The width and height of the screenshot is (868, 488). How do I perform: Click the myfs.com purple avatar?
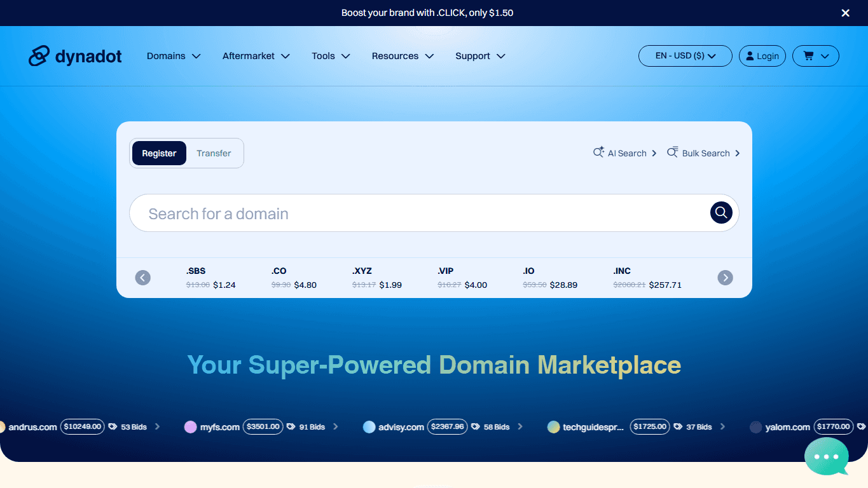[x=190, y=427]
